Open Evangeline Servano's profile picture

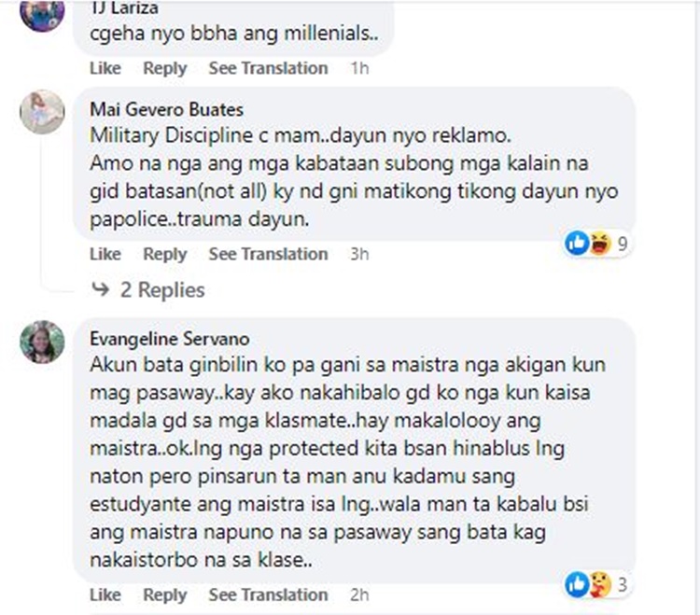(x=42, y=342)
